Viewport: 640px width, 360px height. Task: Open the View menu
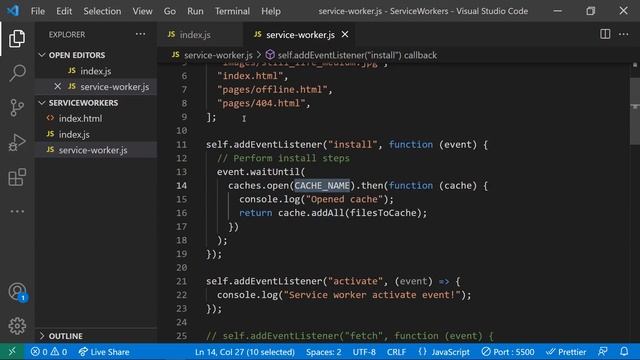click(x=142, y=11)
